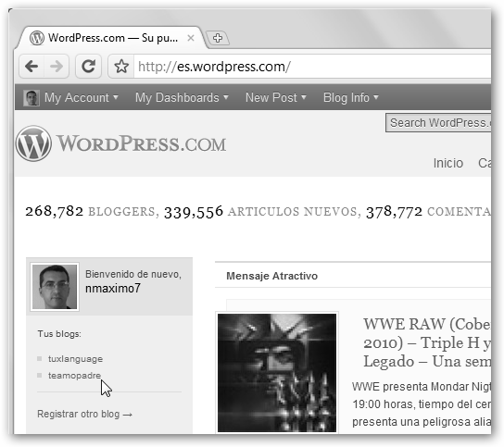Click into the Search WordPress.com field
The image size is (504, 447).
click(438, 123)
